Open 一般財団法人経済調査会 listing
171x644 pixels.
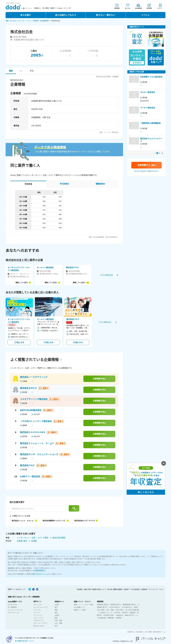pos(150,123)
